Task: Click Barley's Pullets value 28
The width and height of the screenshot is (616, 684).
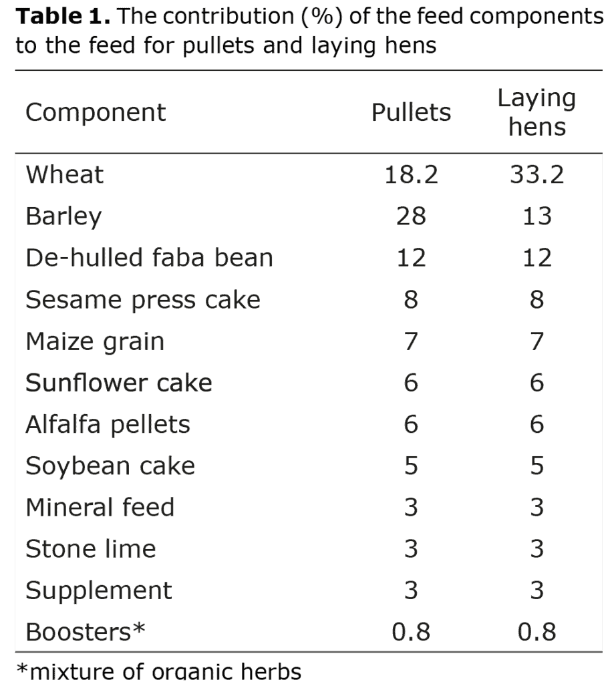Action: 411,216
